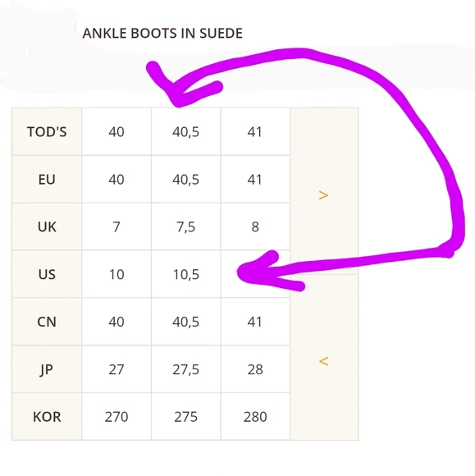Select the UK row header
The image size is (475, 476).
pyautogui.click(x=47, y=227)
